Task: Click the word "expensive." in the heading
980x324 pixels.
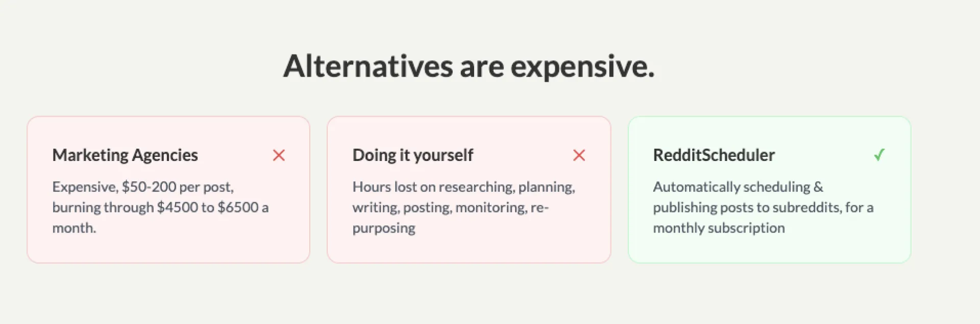Action: pyautogui.click(x=582, y=66)
